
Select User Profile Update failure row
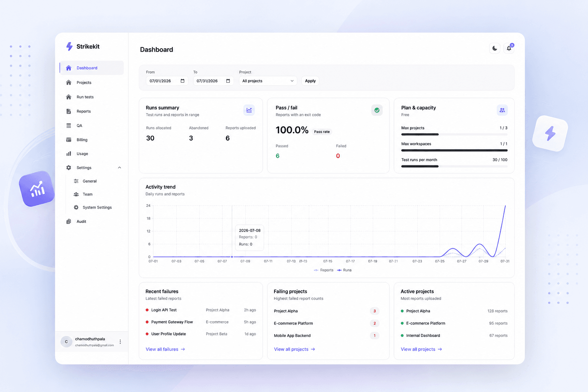coord(201,334)
